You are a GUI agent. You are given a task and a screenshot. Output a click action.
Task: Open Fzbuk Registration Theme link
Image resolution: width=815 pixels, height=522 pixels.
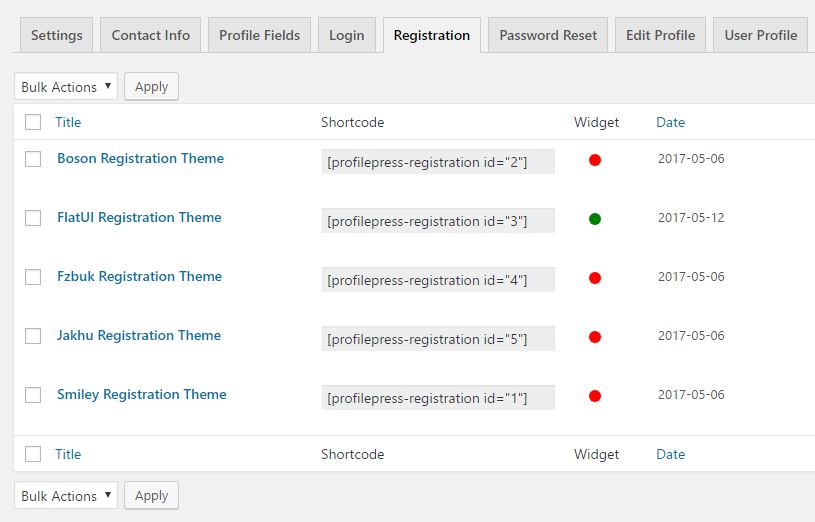139,276
